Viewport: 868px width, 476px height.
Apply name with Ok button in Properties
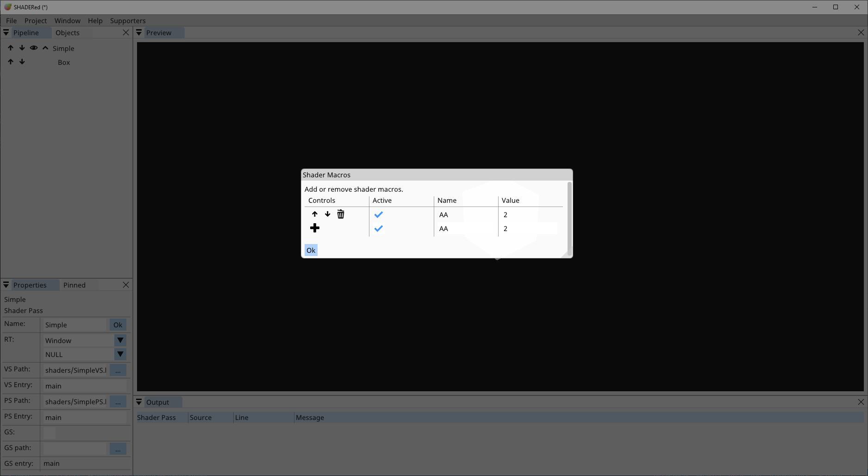click(x=118, y=325)
